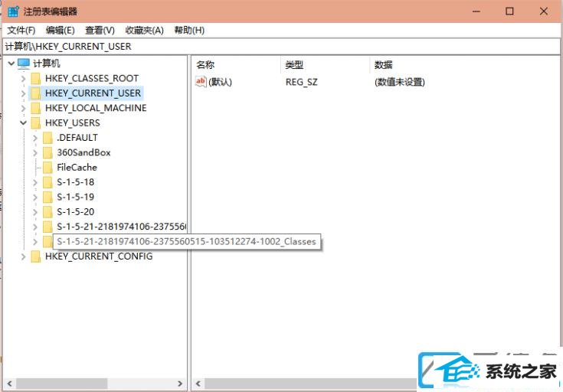This screenshot has height=392, width=563.
Task: Click the HKEY_CURRENT_USER folder icon
Action: pos(35,93)
